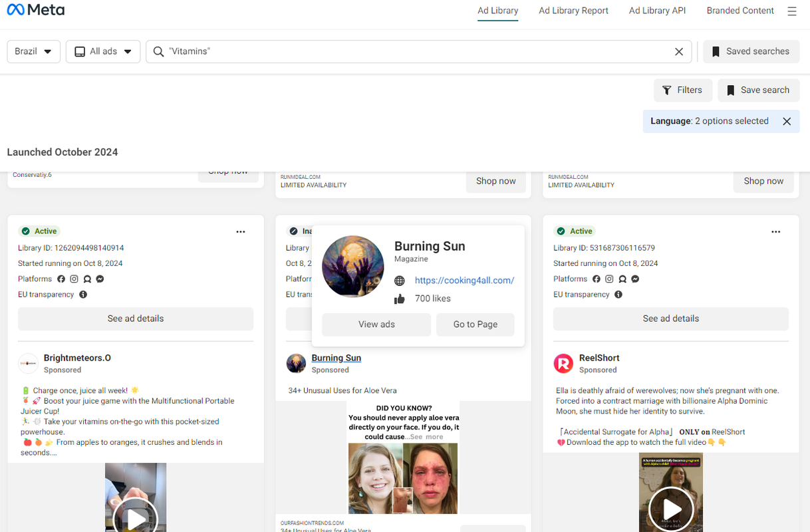The width and height of the screenshot is (810, 532).
Task: Click Messenger platform icon on ReelShort ad
Action: click(635, 279)
